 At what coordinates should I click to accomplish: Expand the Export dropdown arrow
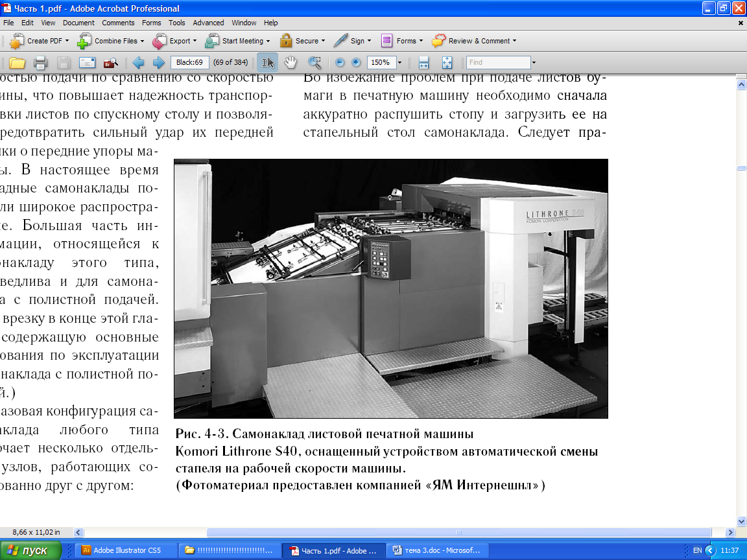195,41
